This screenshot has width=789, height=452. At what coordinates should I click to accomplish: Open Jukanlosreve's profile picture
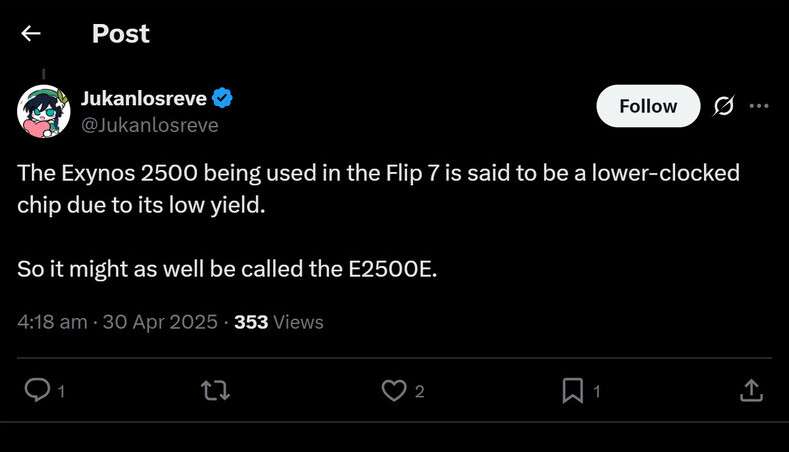[x=44, y=111]
